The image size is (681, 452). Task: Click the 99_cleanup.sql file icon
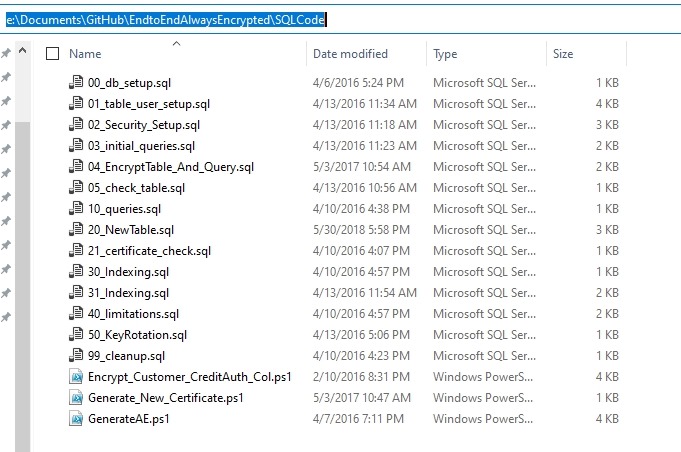click(77, 356)
